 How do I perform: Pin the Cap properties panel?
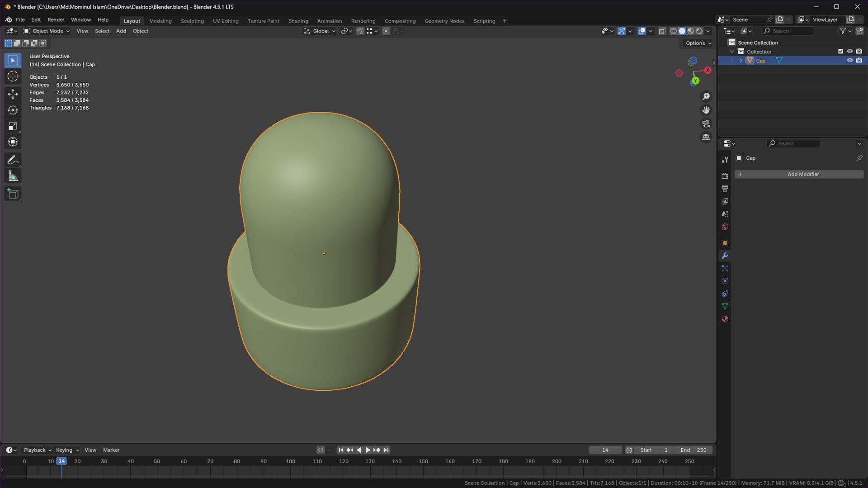859,158
